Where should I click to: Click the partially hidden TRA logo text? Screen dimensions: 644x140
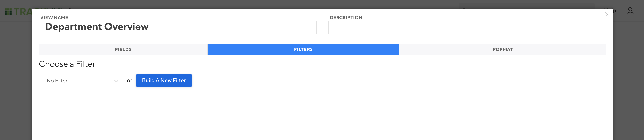tap(23, 12)
